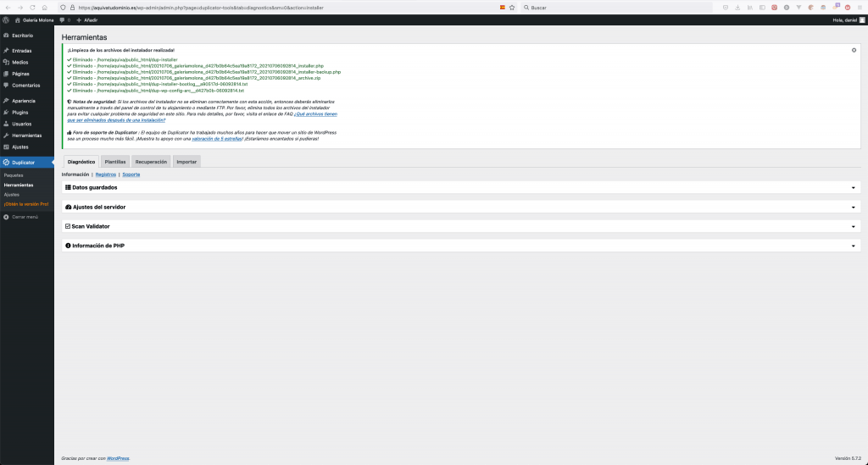Open the valoración de 5 estrellas link
Screen dimensions: 868x465
[x=217, y=139]
